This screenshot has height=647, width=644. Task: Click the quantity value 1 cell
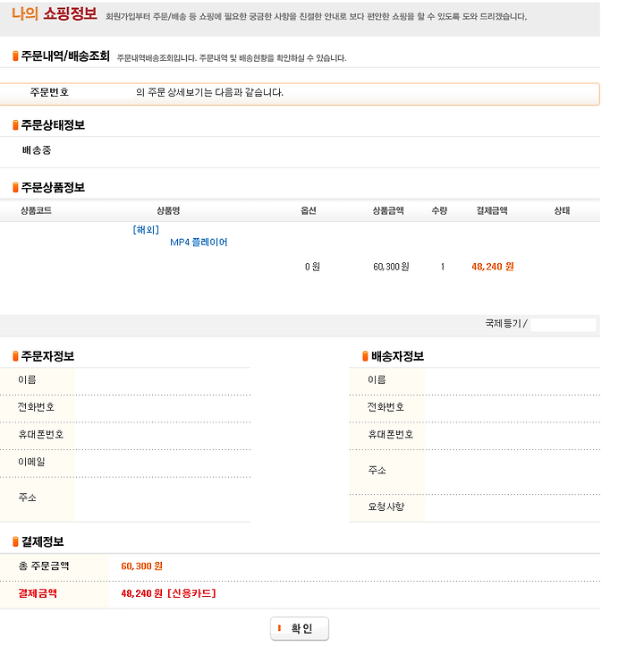click(443, 267)
